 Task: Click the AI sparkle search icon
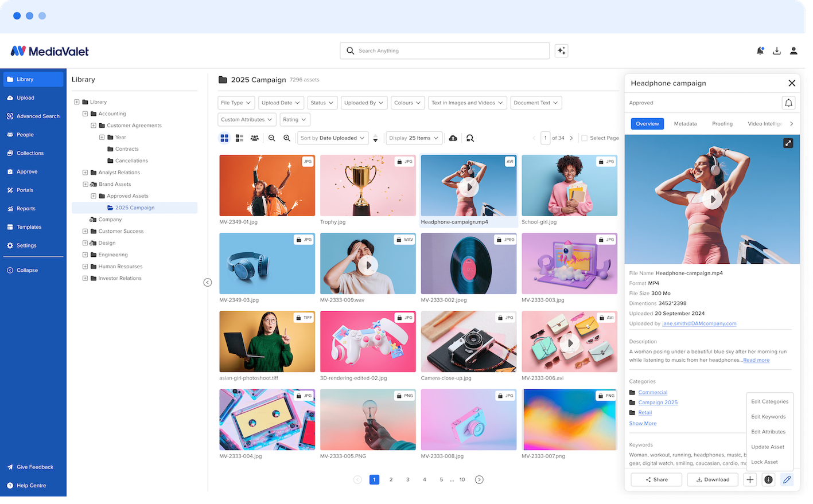point(561,51)
